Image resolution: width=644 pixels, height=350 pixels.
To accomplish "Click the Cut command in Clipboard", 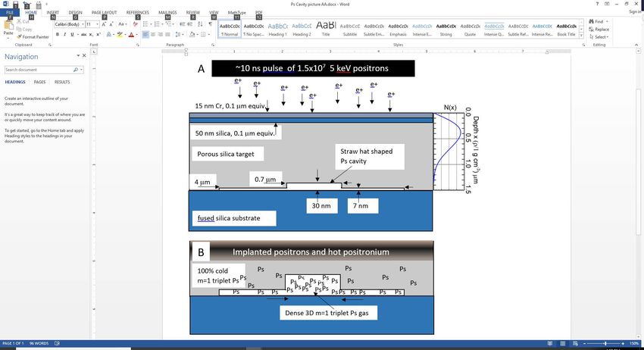I will 23,21.
